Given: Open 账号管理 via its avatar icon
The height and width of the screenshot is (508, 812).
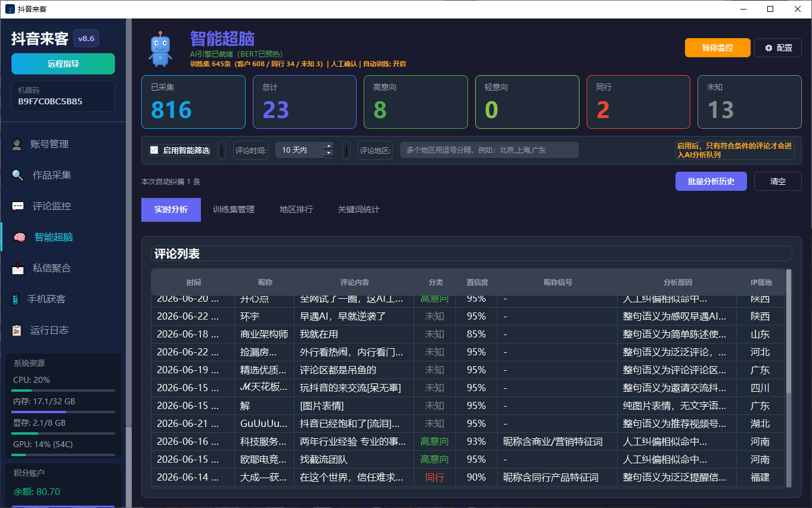Looking at the screenshot, I should (x=18, y=144).
